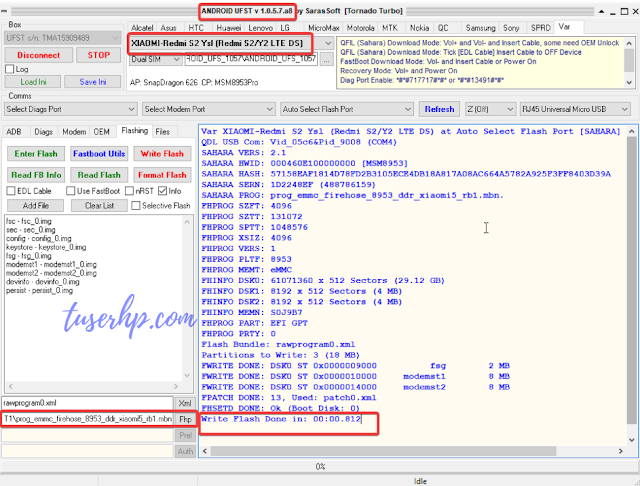Switch to the Sony brand tab
The image size is (640, 486).
pos(511,28)
